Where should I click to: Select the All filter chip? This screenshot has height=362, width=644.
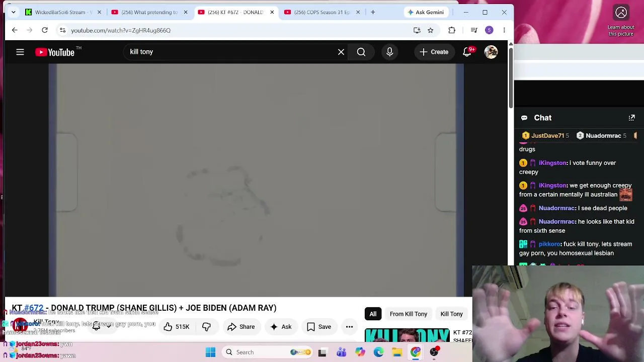point(373,314)
